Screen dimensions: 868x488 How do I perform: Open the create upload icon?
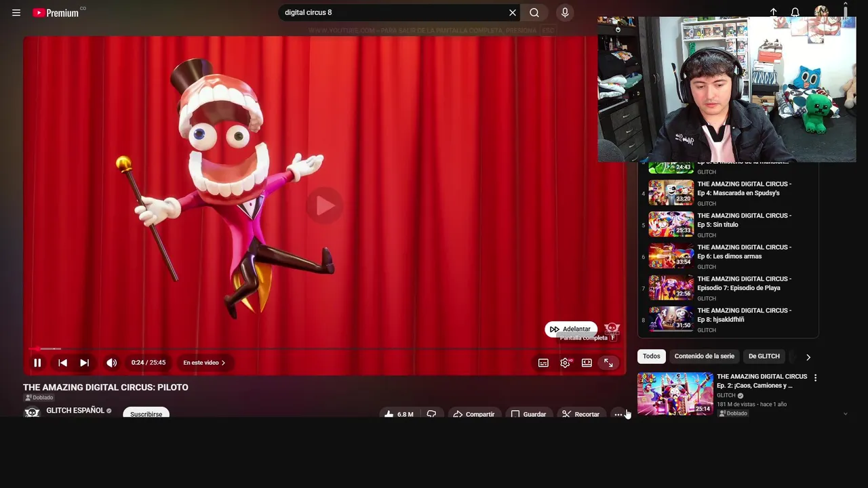coord(773,12)
